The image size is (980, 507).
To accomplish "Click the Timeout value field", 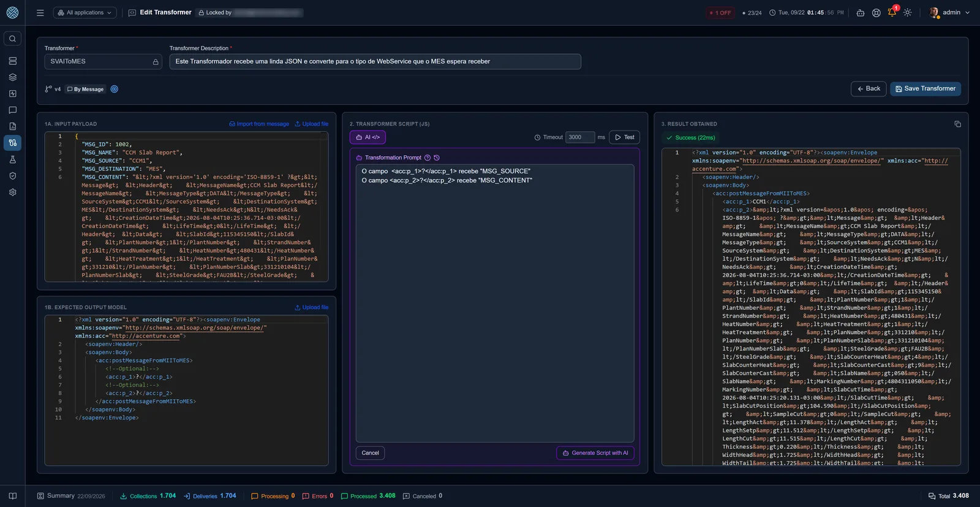I will pyautogui.click(x=580, y=137).
